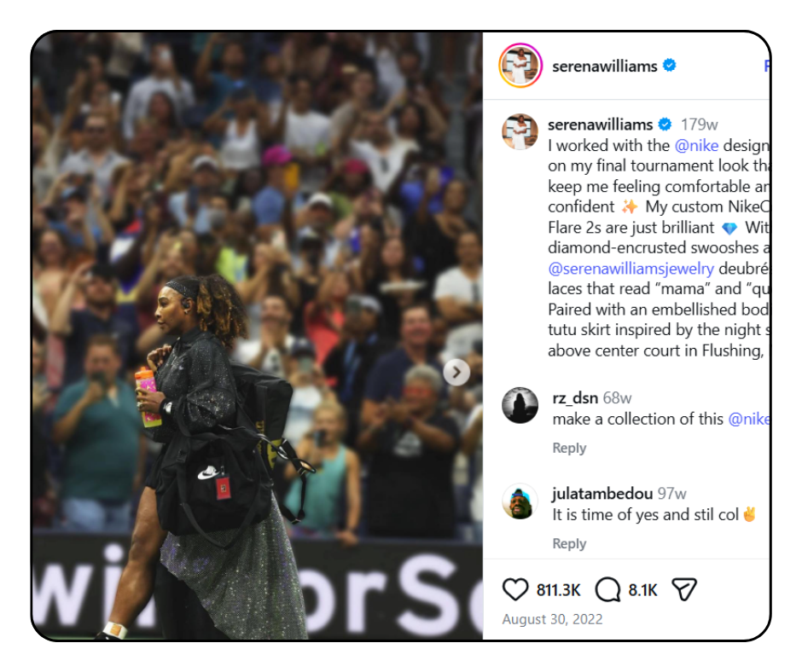View the 811.3K likes count
Screen dimensions: 802x672
pos(559,590)
